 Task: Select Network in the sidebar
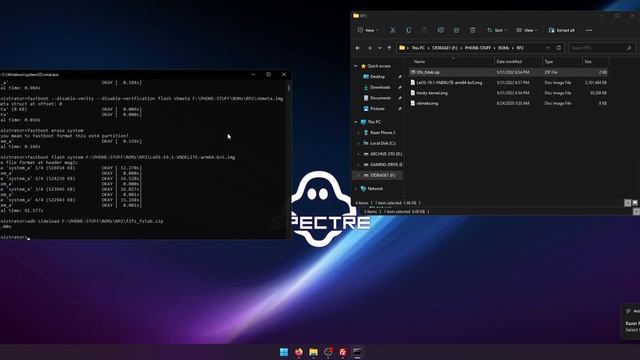tap(375, 189)
